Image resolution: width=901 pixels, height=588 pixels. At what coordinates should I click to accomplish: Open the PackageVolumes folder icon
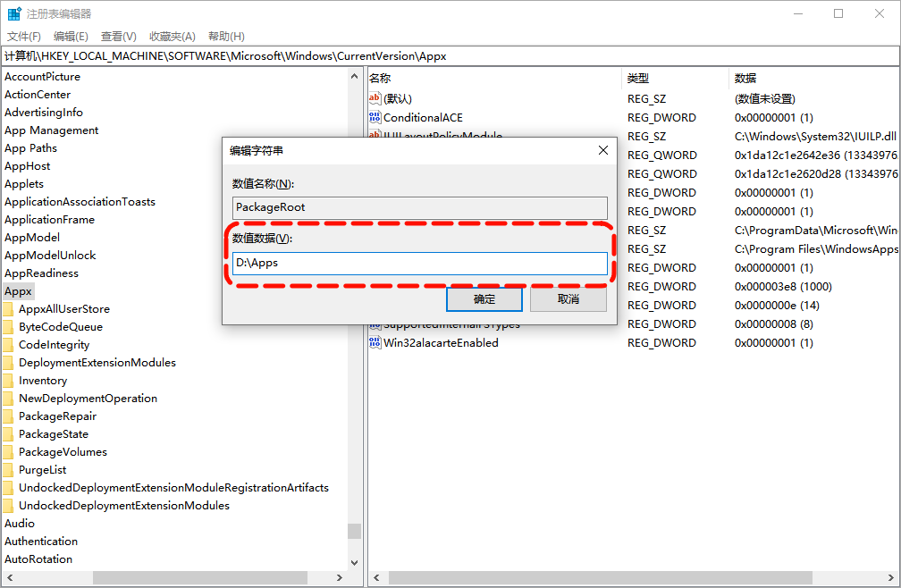8,452
